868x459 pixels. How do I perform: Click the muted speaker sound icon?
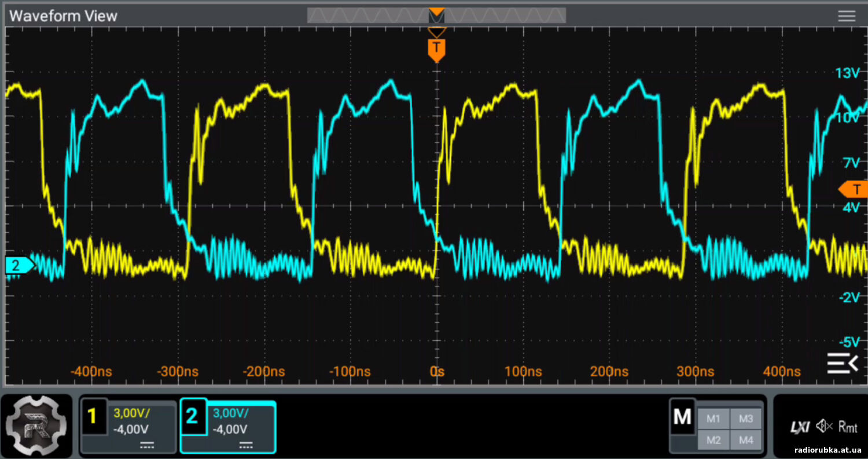(x=823, y=427)
